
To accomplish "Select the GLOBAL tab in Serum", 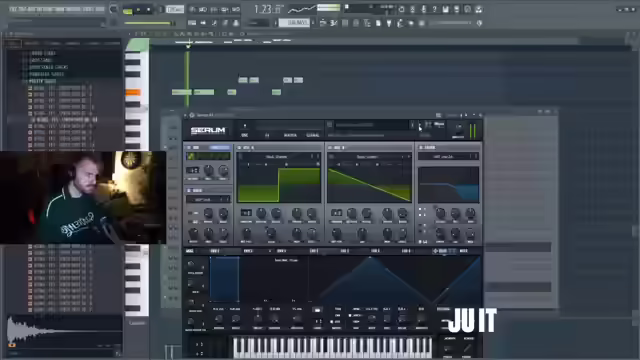I will (x=313, y=135).
